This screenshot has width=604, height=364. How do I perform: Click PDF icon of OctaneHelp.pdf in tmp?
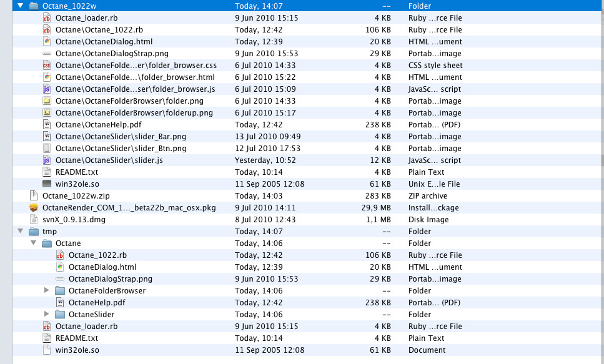(x=60, y=302)
